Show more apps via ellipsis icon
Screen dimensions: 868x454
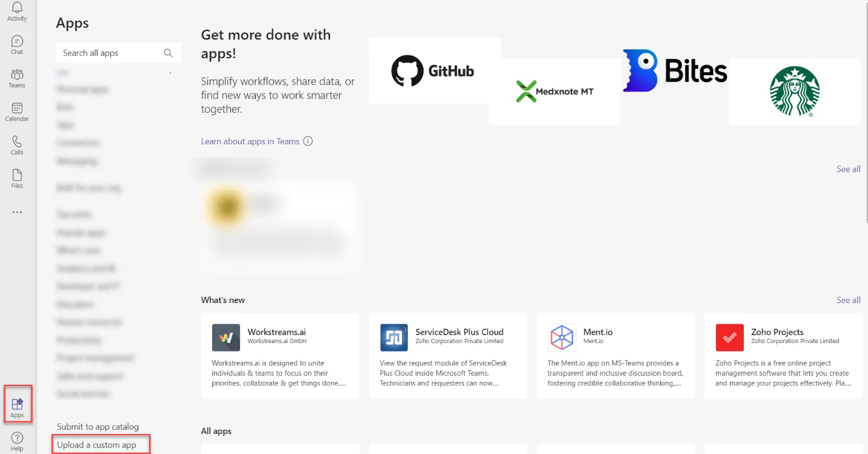pyautogui.click(x=17, y=212)
